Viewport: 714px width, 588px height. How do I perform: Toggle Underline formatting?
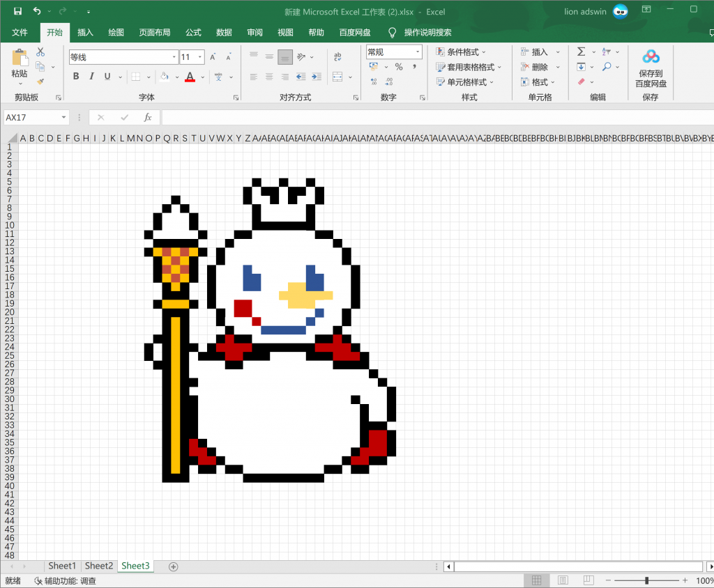(x=107, y=77)
